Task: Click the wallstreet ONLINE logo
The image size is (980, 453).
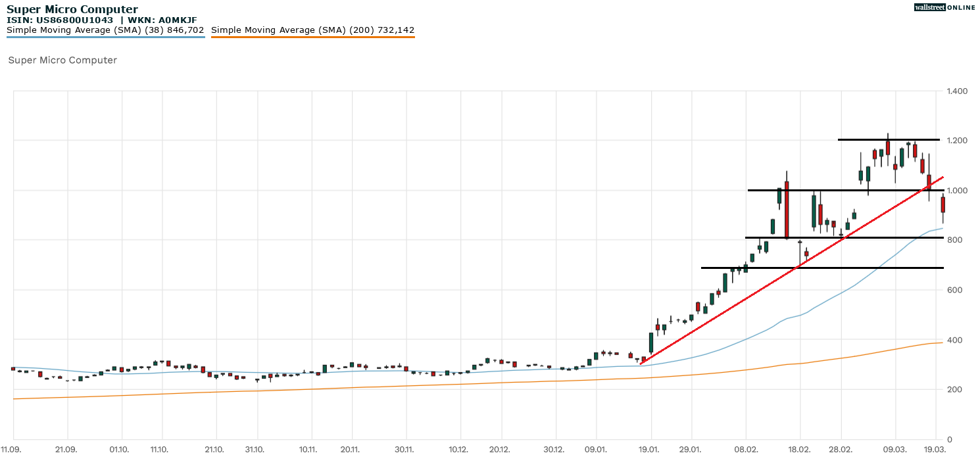Action: tap(944, 7)
